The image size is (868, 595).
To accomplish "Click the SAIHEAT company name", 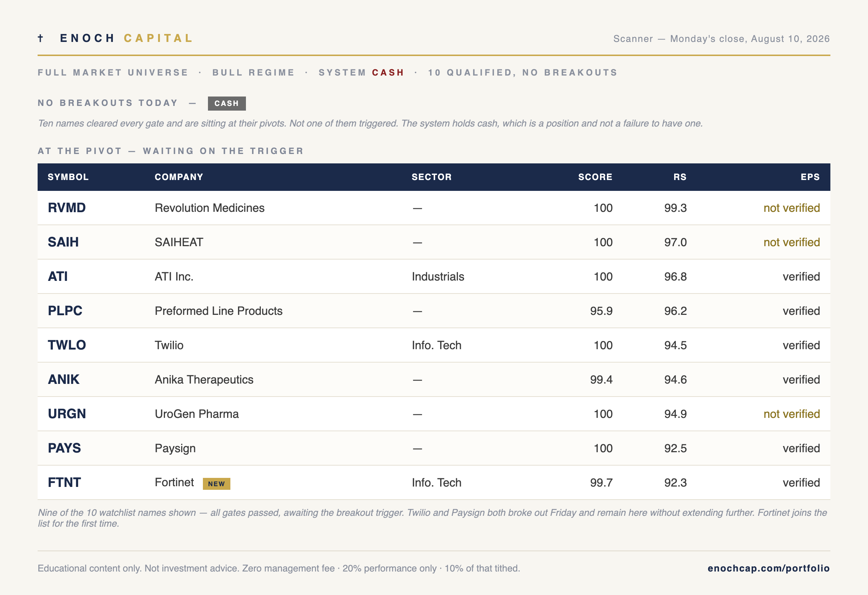I will point(179,242).
